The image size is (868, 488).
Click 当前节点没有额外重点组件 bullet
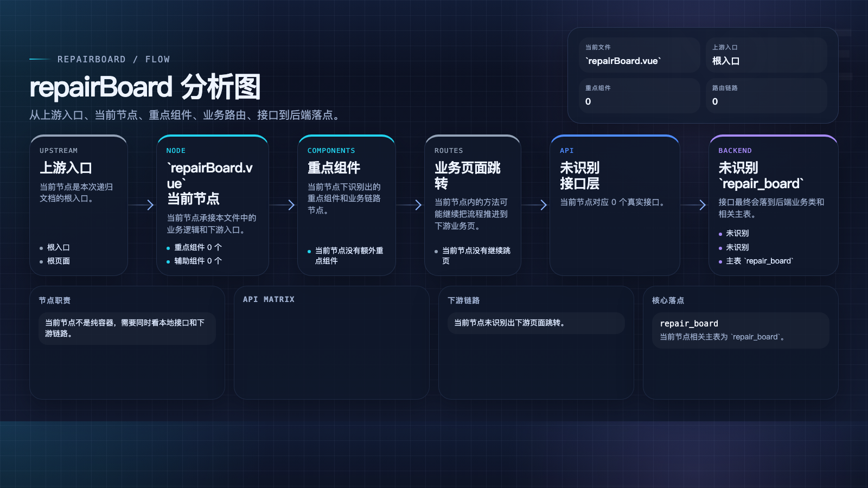(349, 255)
